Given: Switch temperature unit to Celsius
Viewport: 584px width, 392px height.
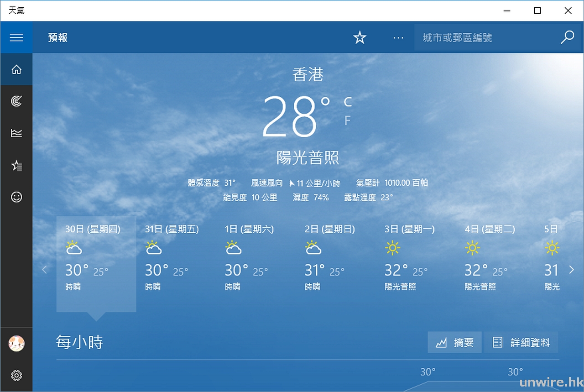Looking at the screenshot, I should (348, 102).
